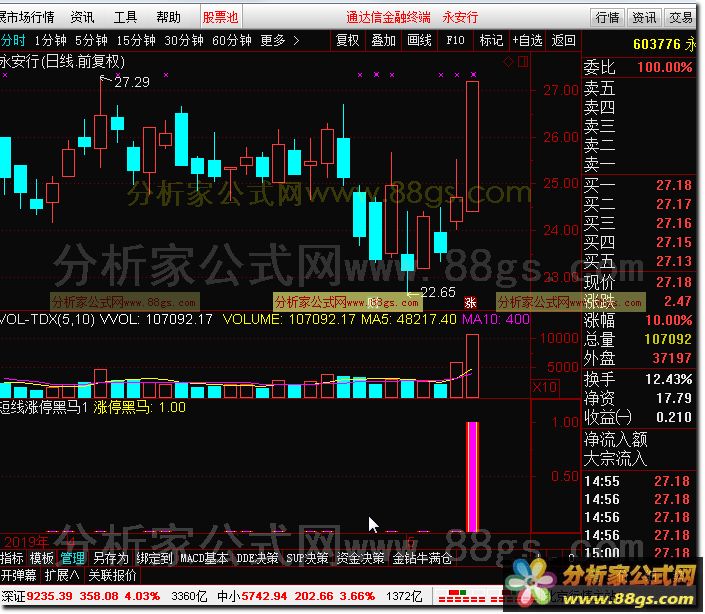Switch to top-right 资讯 tab

644,17
